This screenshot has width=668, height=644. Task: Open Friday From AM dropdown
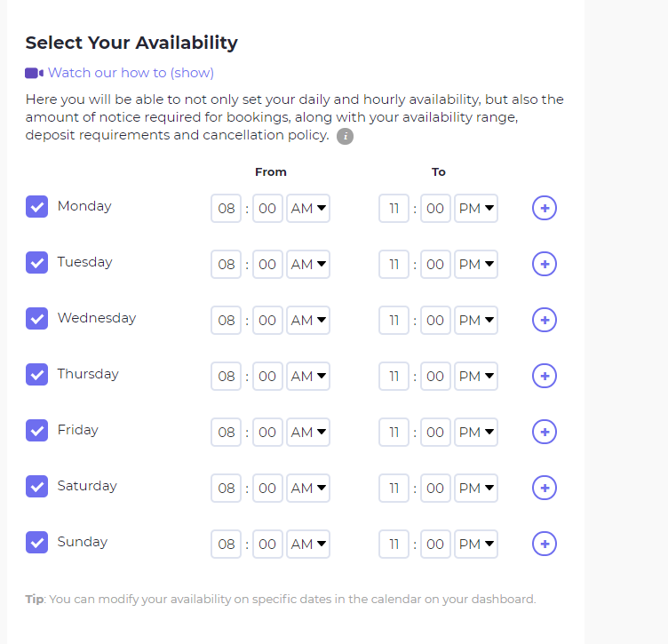tap(308, 432)
